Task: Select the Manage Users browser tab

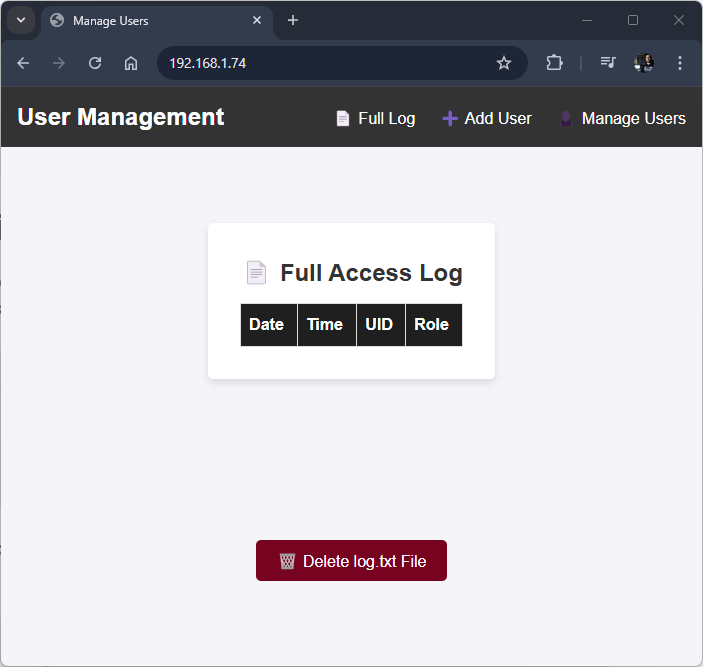Action: pyautogui.click(x=150, y=20)
